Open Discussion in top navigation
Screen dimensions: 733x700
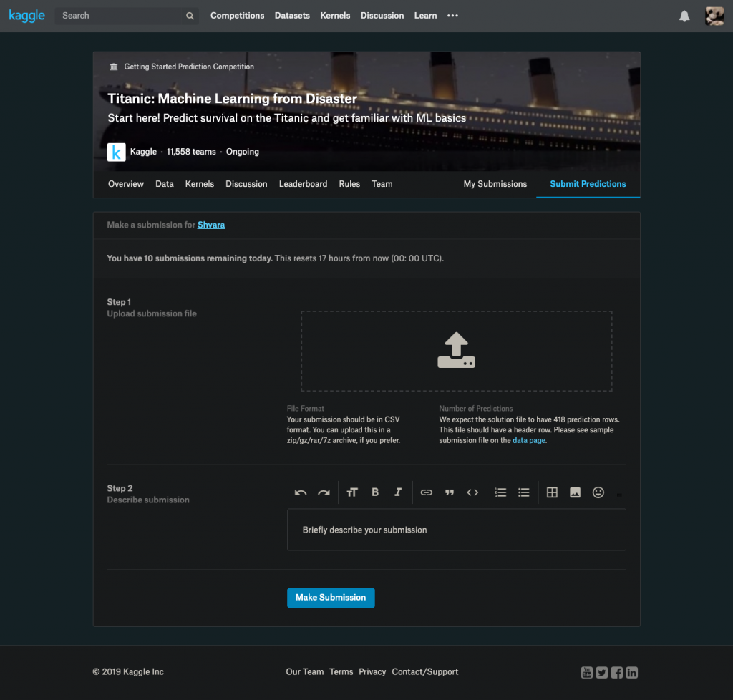pos(382,16)
